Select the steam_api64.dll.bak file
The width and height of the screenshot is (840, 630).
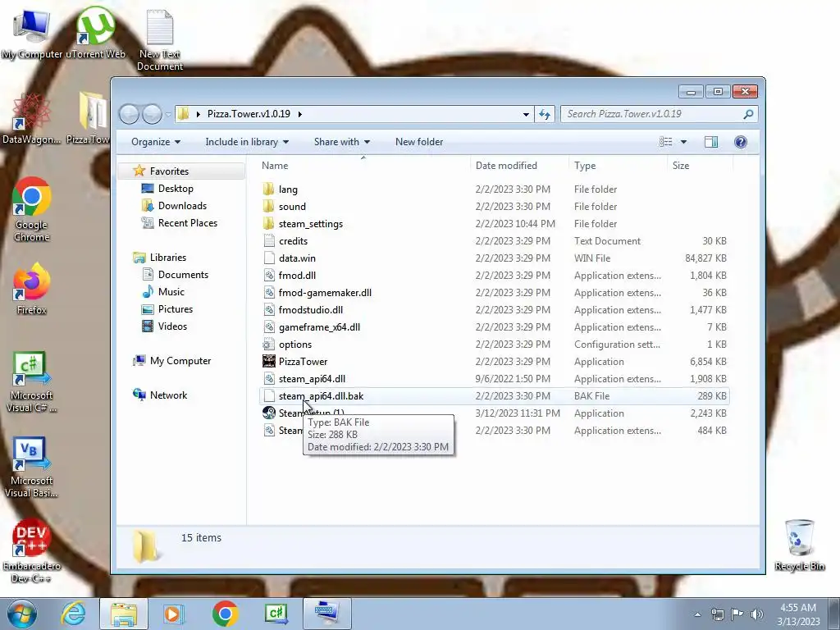321,396
